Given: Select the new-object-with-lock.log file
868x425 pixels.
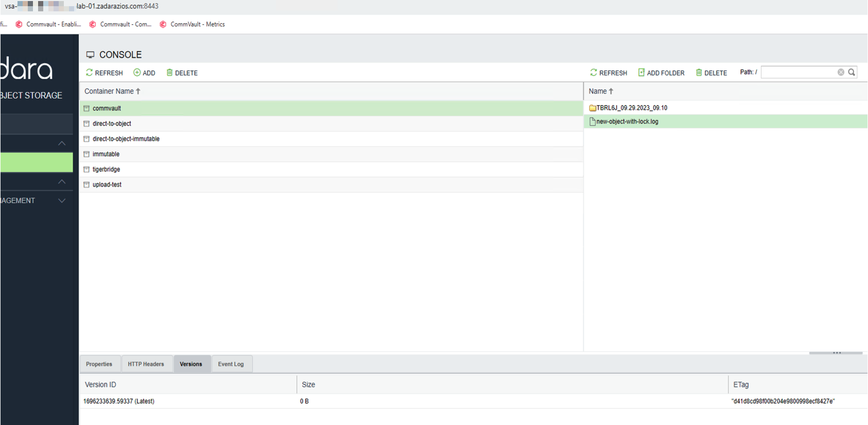Looking at the screenshot, I should tap(627, 122).
